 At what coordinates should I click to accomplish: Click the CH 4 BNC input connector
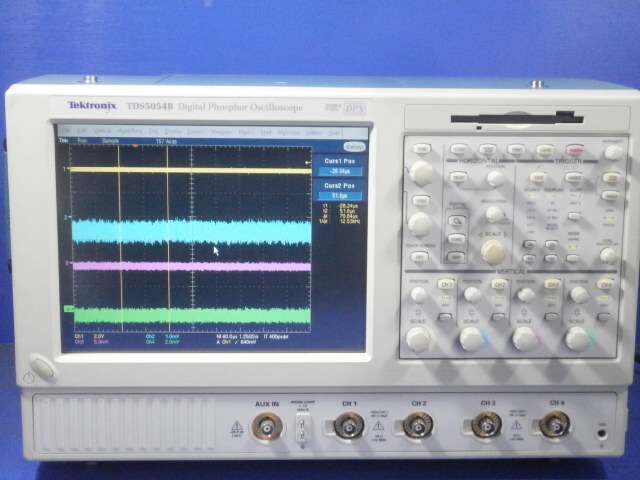click(555, 425)
